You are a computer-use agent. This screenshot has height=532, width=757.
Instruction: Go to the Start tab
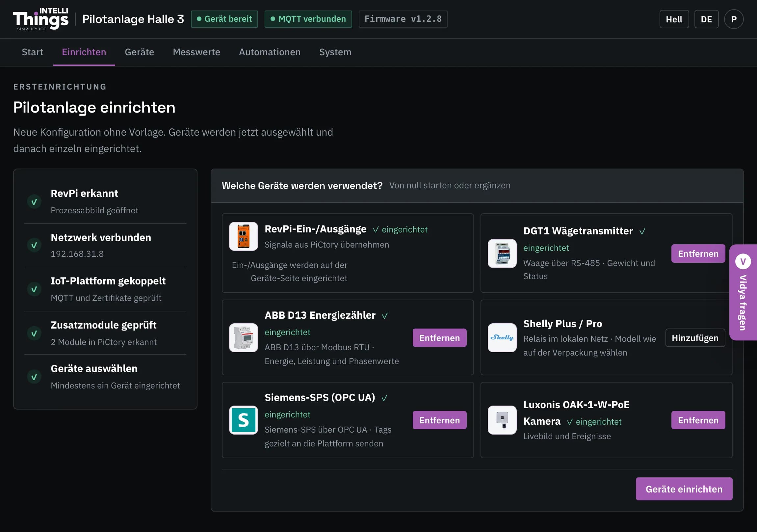tap(32, 52)
